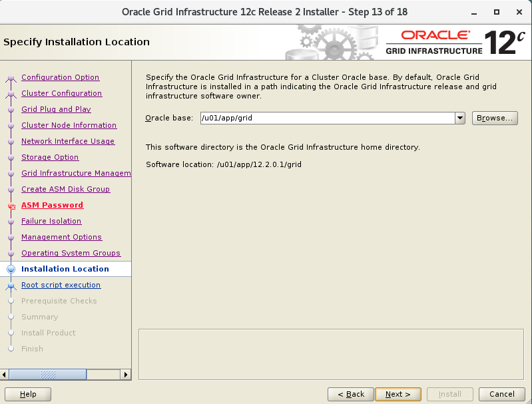Expand the Oracle base dropdown arrow
Viewport: 532px width, 404px height.
coord(459,118)
